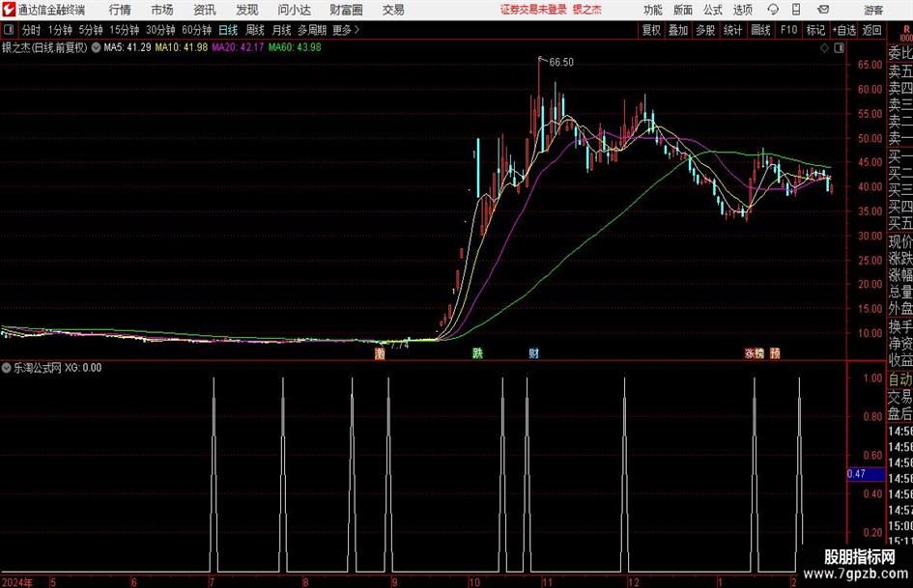Toggle the left panel layout icon
Screen dimensions: 913x588
(8, 30)
